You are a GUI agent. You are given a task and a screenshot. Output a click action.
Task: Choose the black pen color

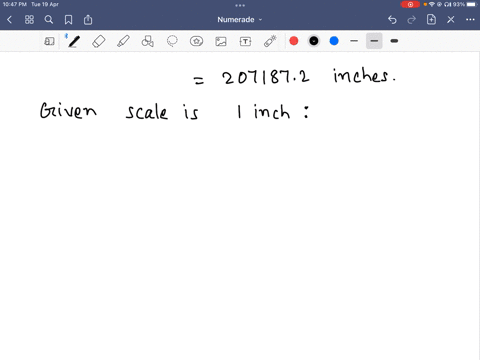(314, 41)
